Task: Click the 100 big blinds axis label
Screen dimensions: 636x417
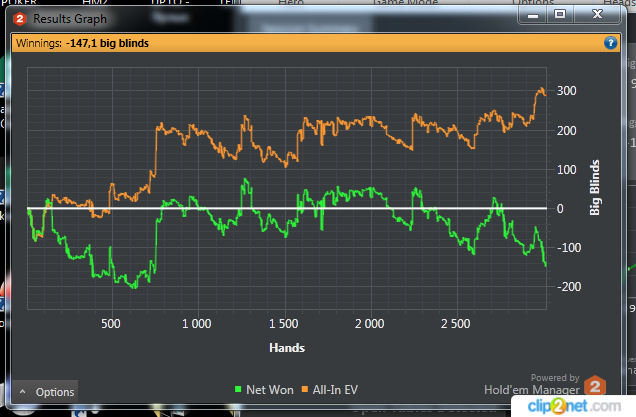Action: pos(567,170)
